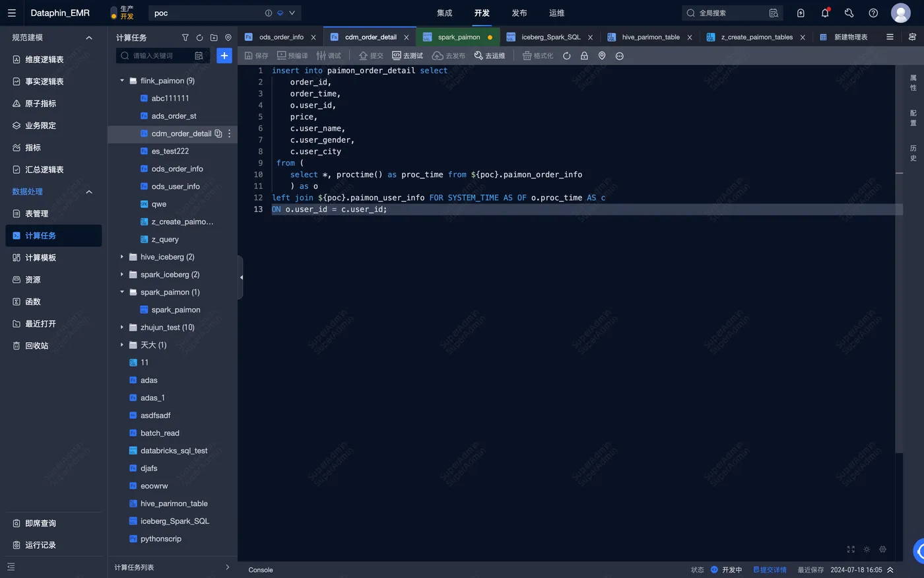924x578 pixels.
Task: Collapse the 数据处理 section
Action: pos(89,192)
